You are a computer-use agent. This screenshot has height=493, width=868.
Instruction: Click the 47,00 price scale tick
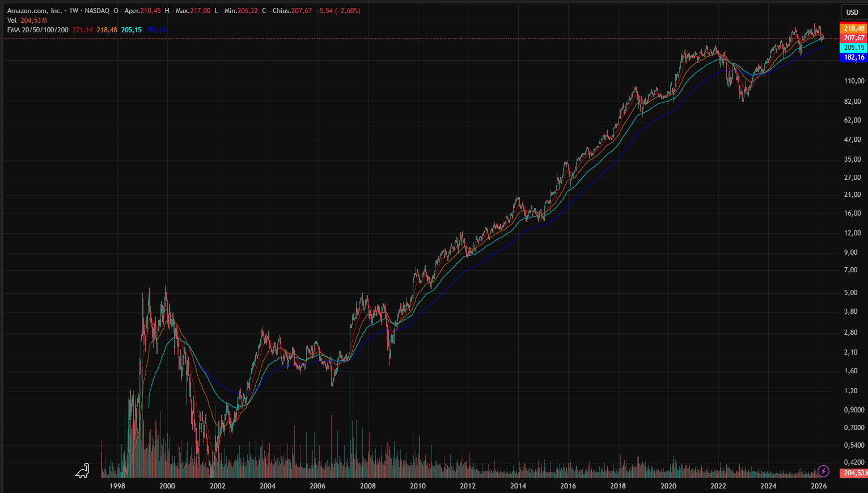(x=853, y=140)
